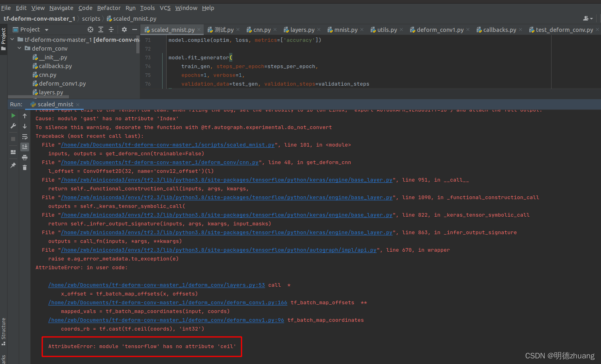Click line number 73 in gutter
The image size is (601, 364).
tap(148, 58)
